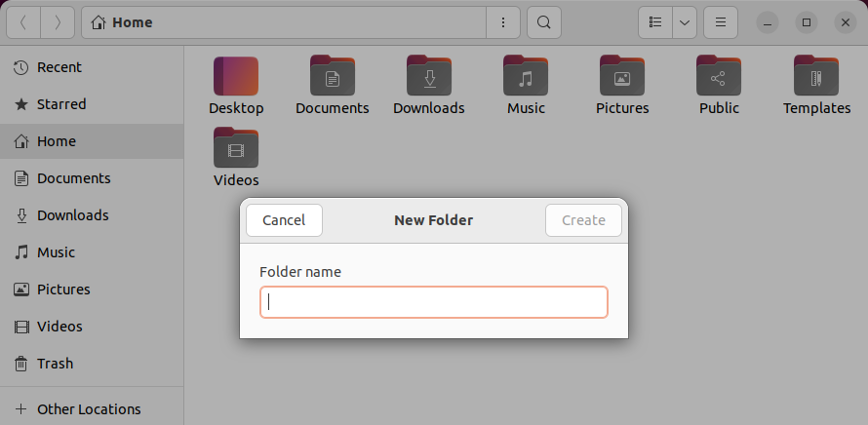Image resolution: width=868 pixels, height=425 pixels.
Task: Open Starred in the sidebar
Action: click(x=92, y=104)
